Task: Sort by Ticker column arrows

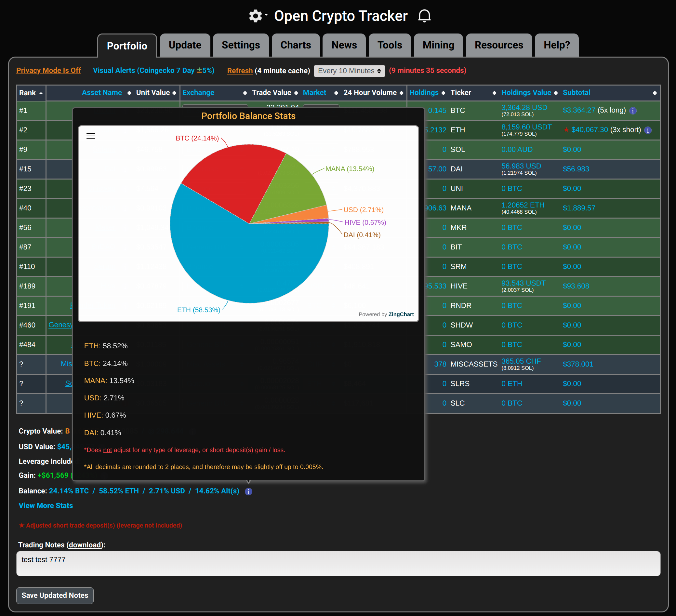Action: [x=494, y=93]
